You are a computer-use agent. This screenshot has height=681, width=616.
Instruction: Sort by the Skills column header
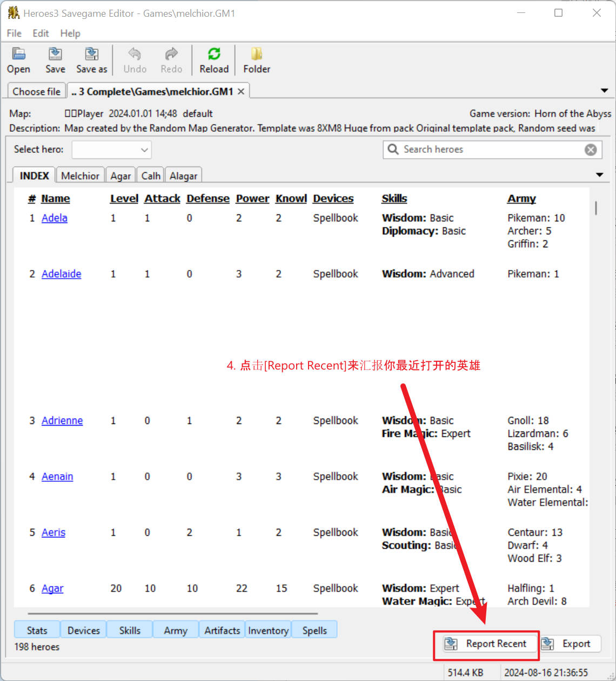[x=394, y=199]
